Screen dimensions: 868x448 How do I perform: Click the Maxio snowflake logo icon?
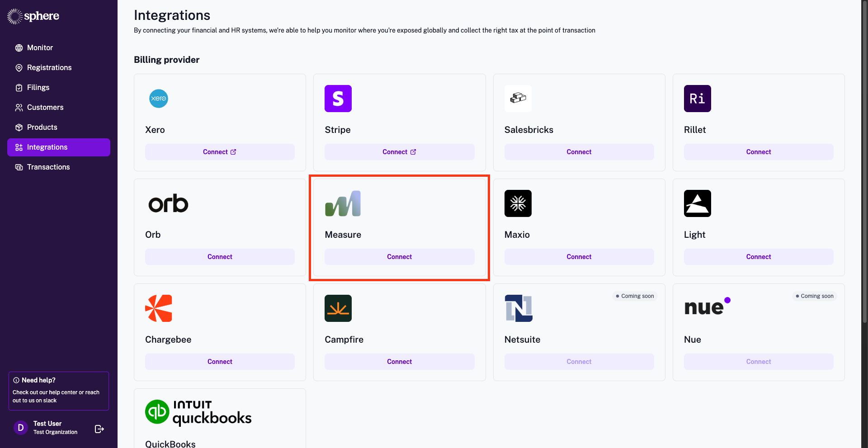coord(518,203)
